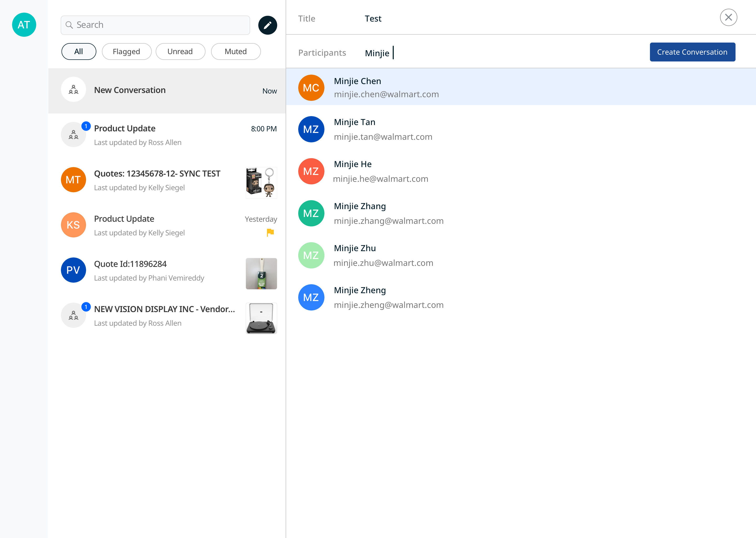756x538 pixels.
Task: Click the unread badge on Product Update
Action: tap(86, 126)
